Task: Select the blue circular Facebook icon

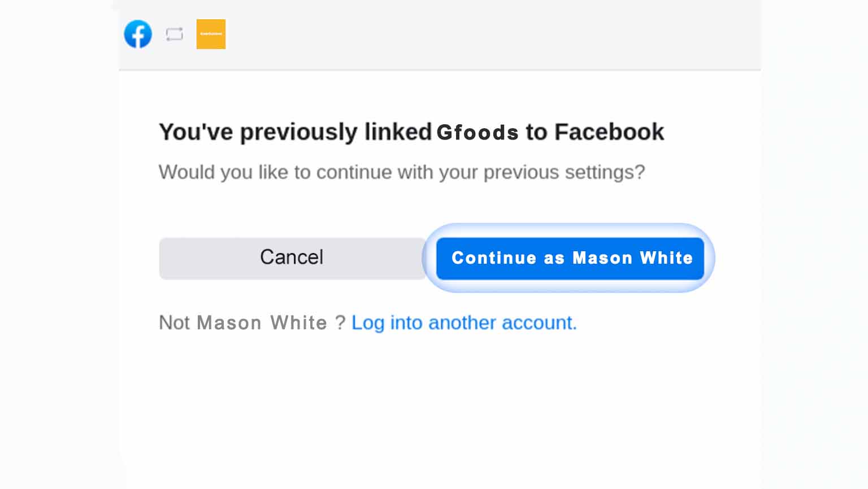Action: pos(138,34)
